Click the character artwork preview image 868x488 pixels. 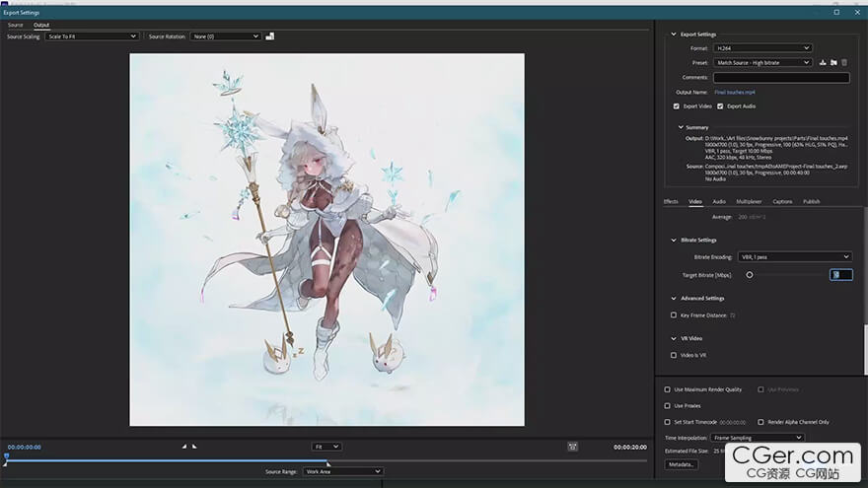tap(326, 240)
